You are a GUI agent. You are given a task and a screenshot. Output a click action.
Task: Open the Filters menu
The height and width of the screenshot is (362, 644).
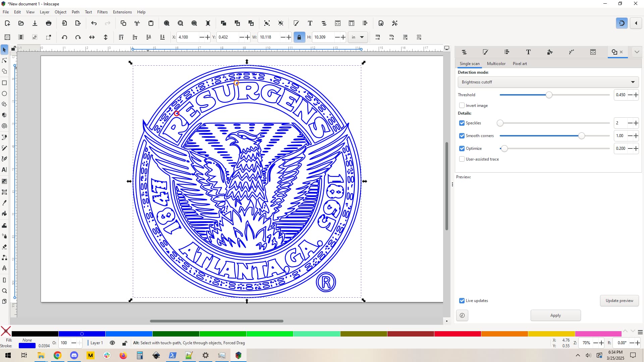(x=102, y=12)
